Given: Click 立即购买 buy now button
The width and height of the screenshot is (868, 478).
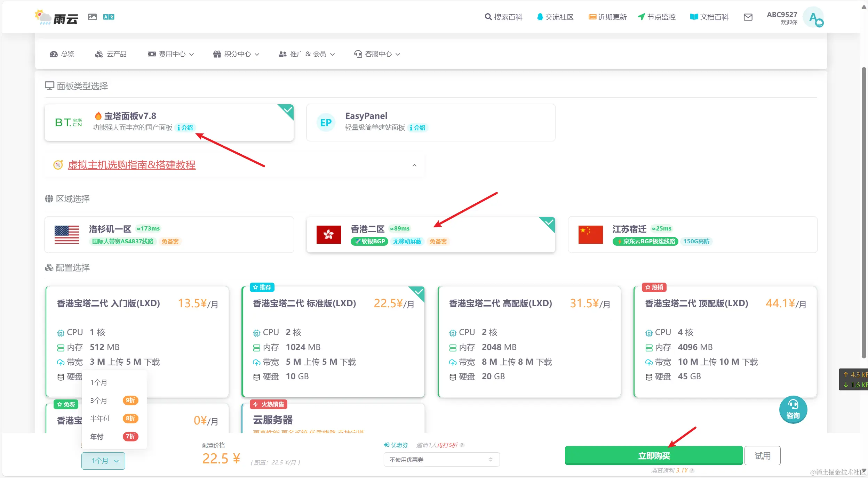Looking at the screenshot, I should (654, 456).
